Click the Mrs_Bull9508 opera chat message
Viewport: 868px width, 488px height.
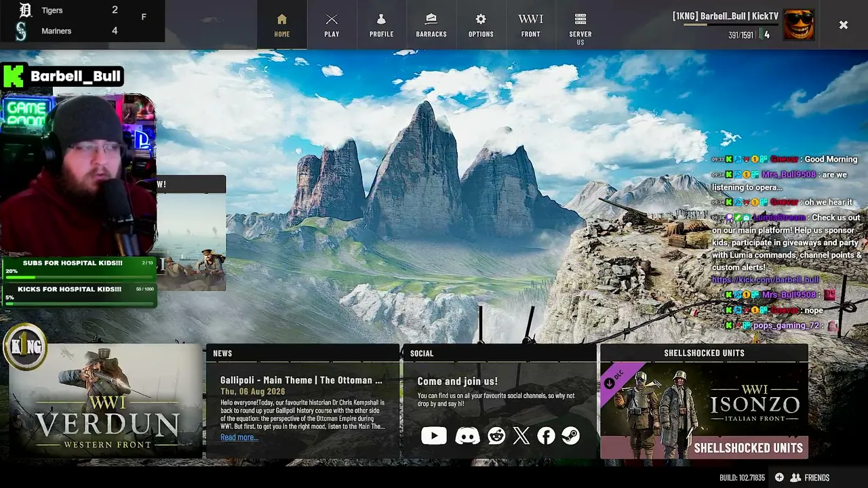779,181
